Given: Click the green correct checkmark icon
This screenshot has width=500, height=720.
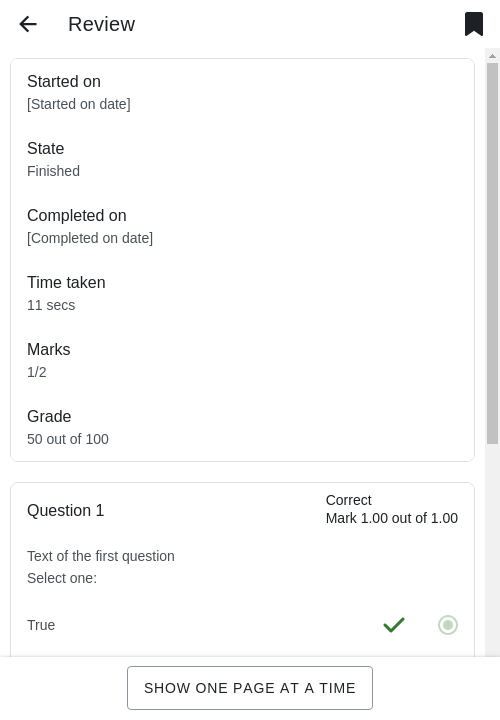Looking at the screenshot, I should point(394,625).
